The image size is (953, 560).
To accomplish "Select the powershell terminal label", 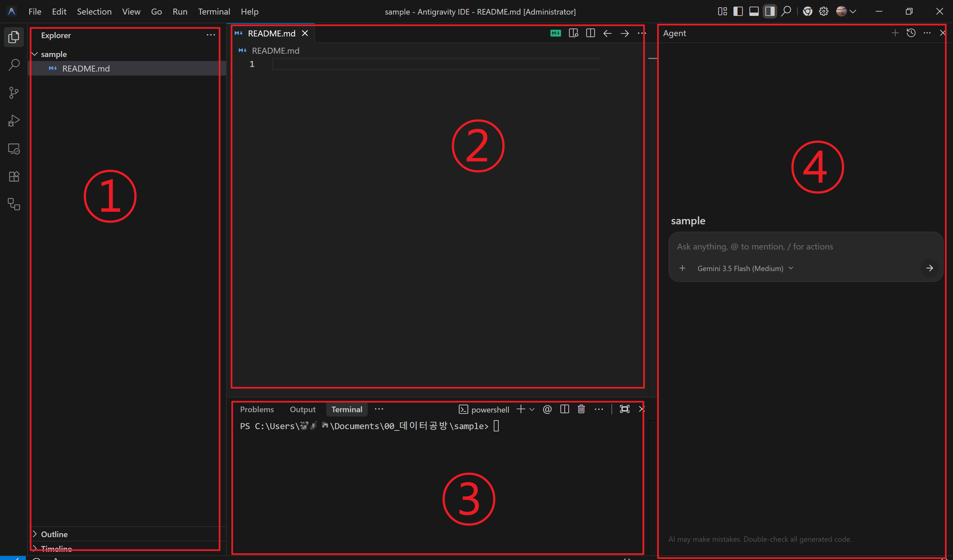I will [x=484, y=410].
